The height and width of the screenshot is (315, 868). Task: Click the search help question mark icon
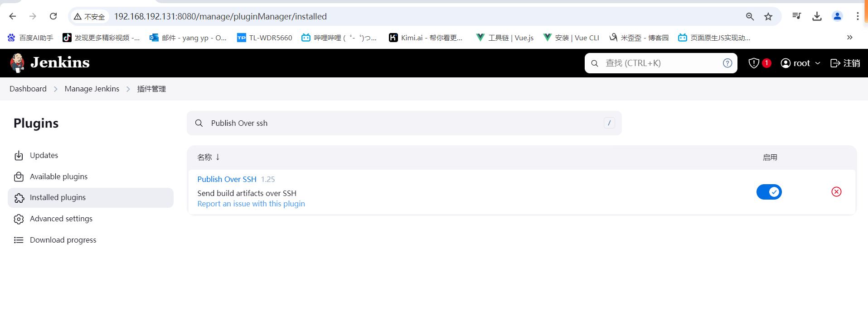click(x=727, y=63)
